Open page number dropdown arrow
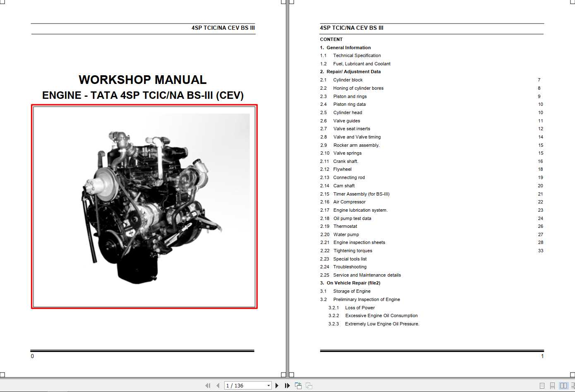Viewport: 575px width, 392px height. click(x=268, y=385)
